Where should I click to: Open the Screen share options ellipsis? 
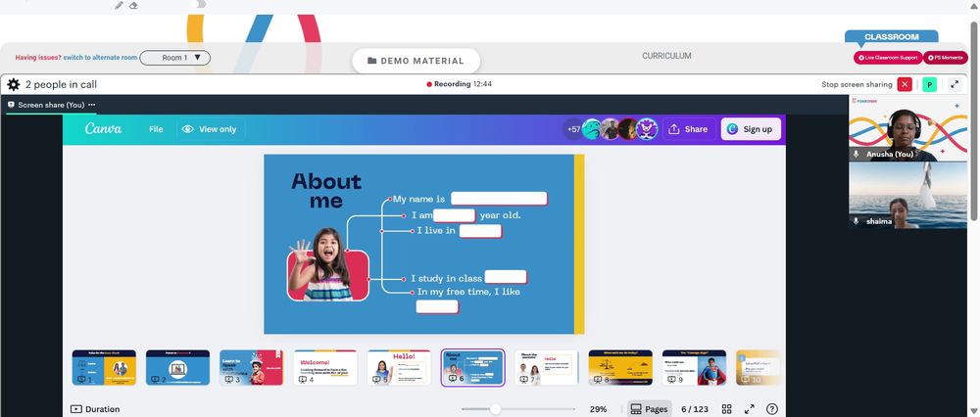click(x=92, y=105)
